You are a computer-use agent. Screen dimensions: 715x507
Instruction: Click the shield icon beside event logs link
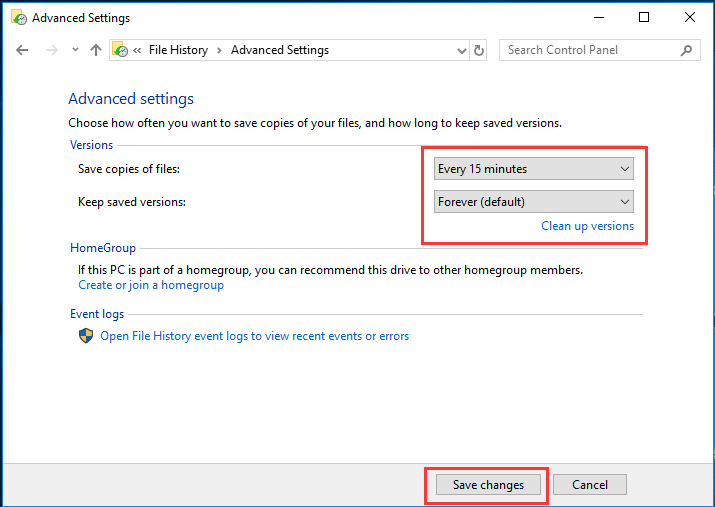click(86, 336)
